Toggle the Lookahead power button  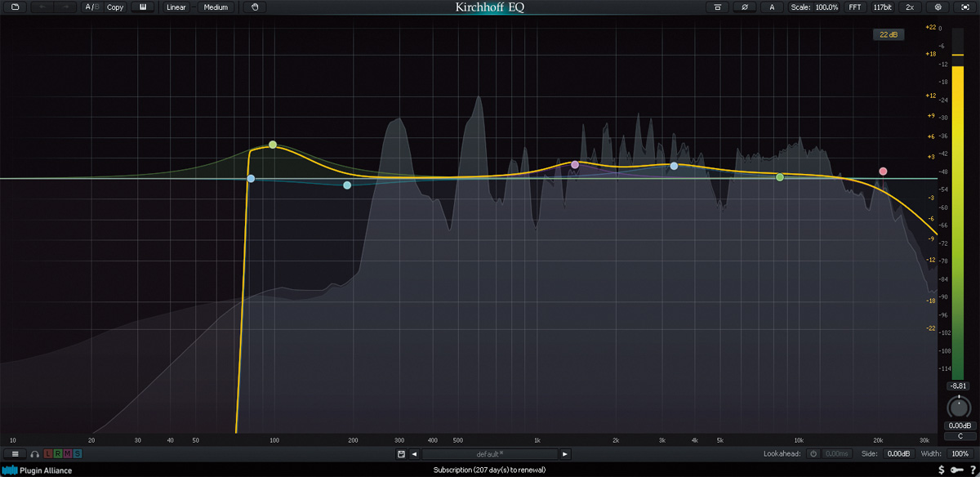coord(813,453)
